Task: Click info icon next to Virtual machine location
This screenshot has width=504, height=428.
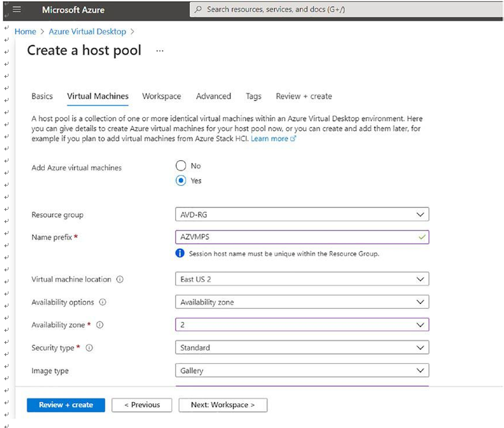Action: [120, 279]
